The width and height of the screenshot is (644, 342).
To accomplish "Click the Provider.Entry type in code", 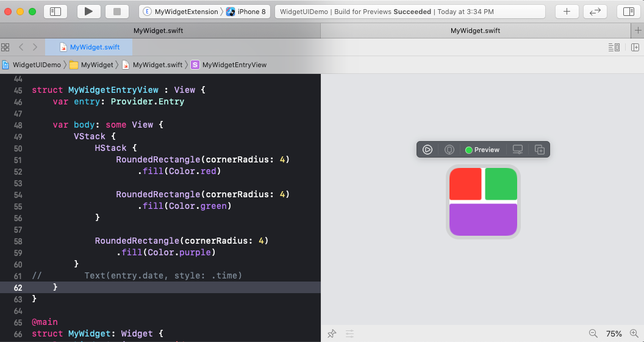I will point(148,101).
